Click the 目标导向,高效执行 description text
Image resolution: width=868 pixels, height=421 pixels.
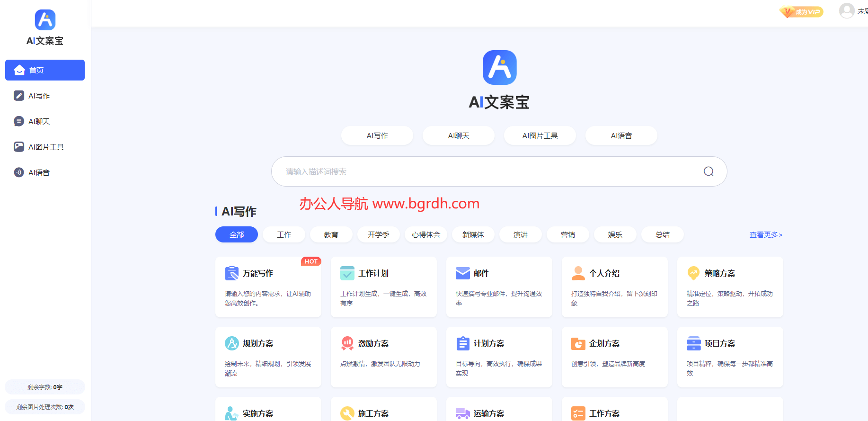[x=499, y=368]
